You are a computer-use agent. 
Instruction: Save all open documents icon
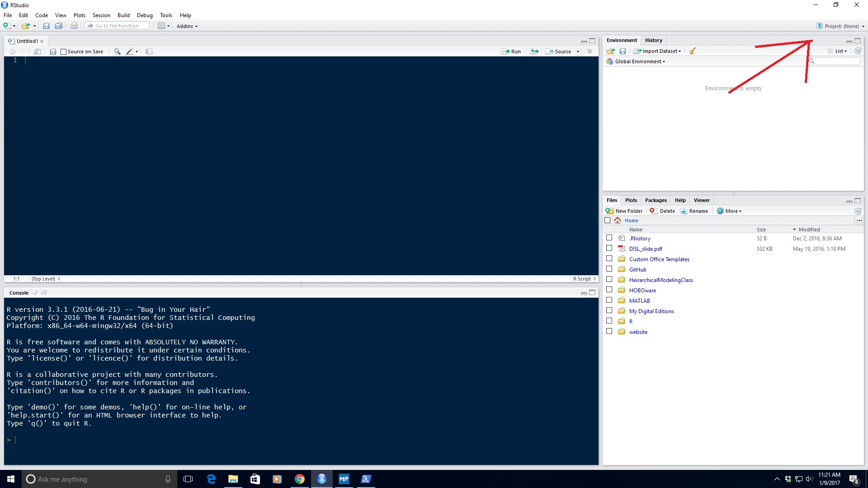[x=59, y=26]
